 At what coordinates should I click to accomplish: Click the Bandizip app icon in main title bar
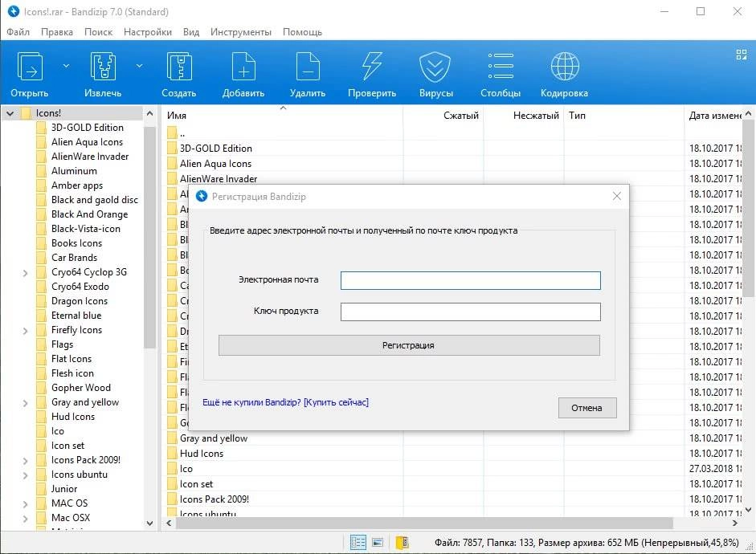(14, 11)
